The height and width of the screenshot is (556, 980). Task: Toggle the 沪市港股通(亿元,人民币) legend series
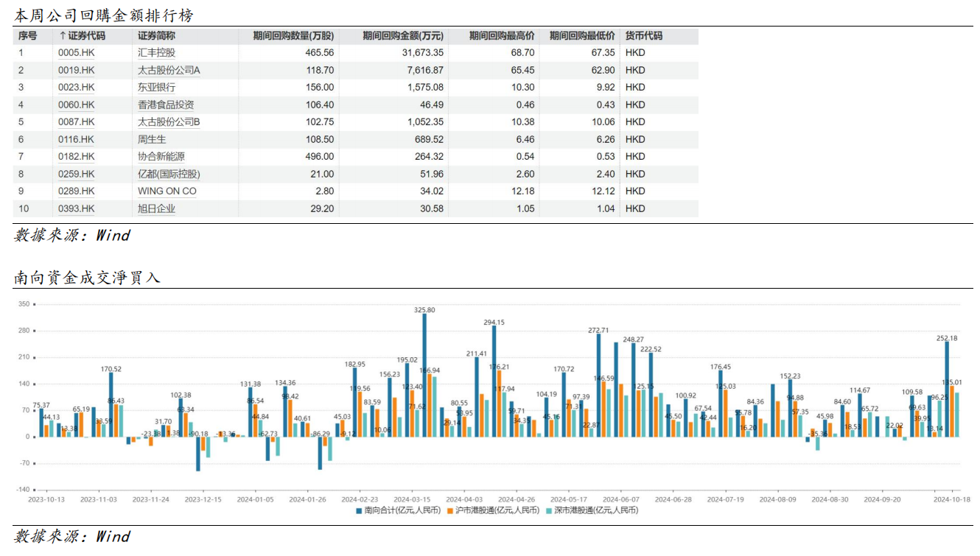[x=492, y=510]
